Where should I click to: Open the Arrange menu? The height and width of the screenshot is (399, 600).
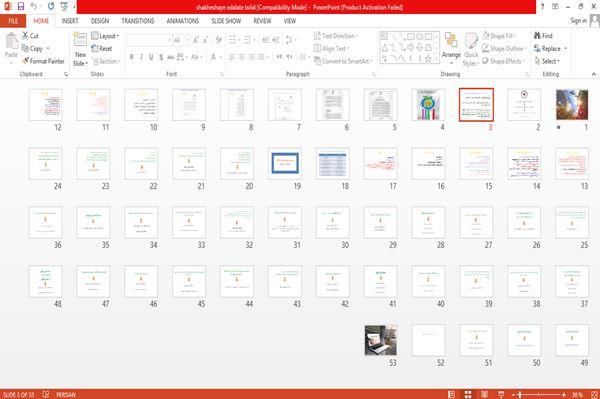pyautogui.click(x=451, y=48)
